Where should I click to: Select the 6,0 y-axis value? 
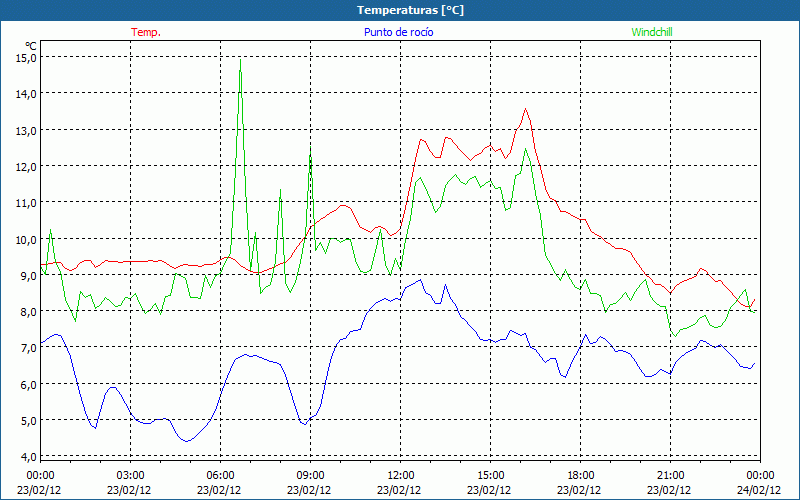[29, 385]
